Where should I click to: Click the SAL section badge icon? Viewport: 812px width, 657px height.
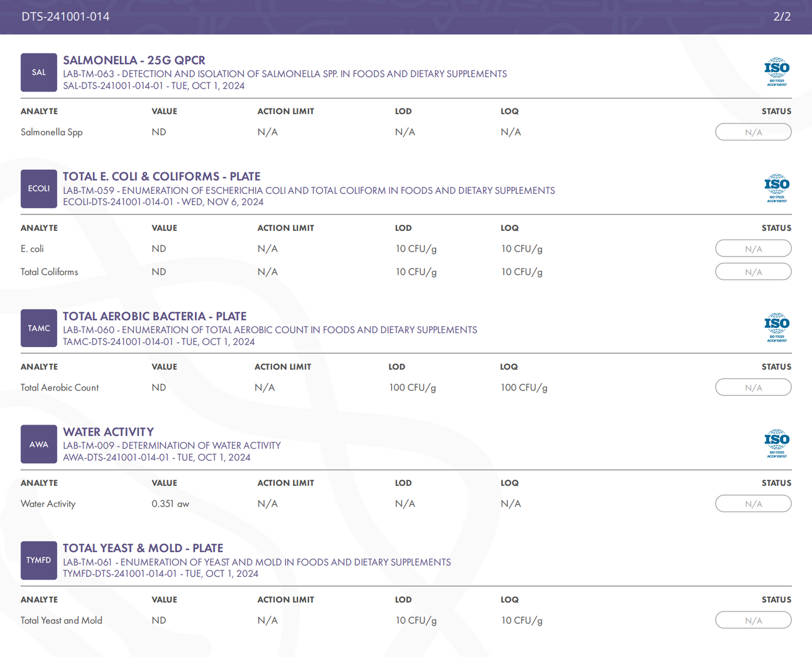pos(39,72)
